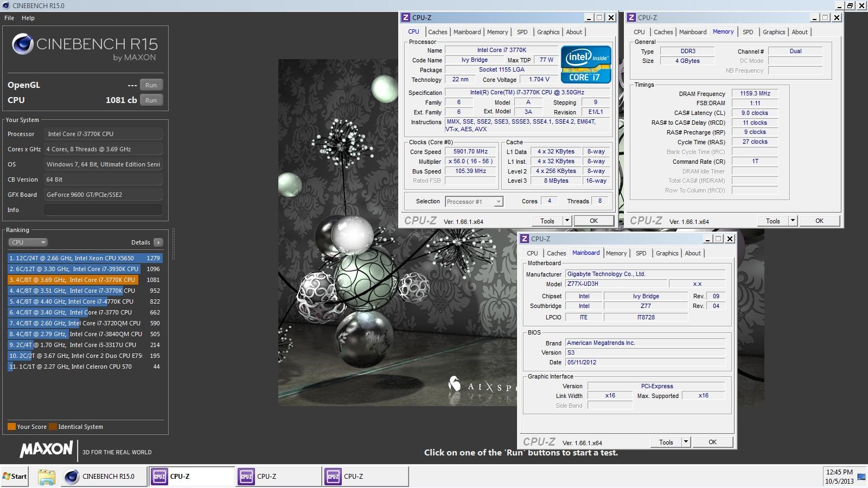Switch to Caches tab in CPU window
Viewport: 868px width, 488px height.
(x=437, y=32)
